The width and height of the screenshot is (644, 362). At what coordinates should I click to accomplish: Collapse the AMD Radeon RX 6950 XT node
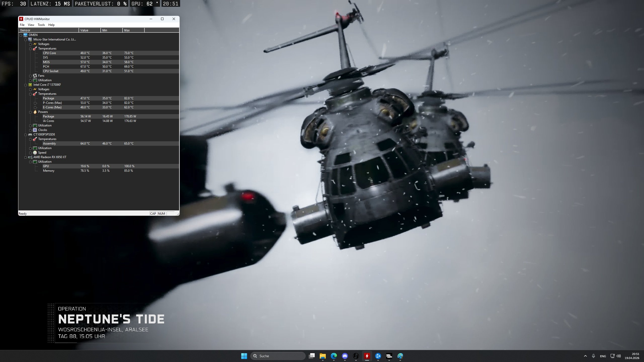click(x=25, y=157)
